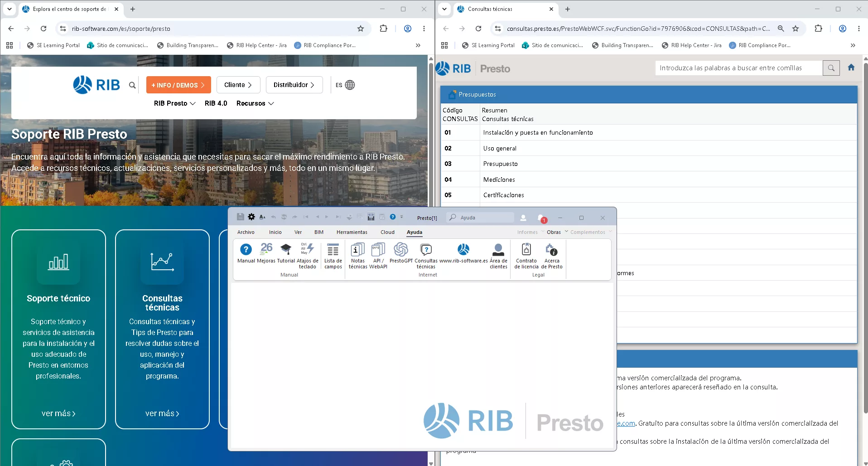
Task: Open the Archivo menu in Presto
Action: point(246,232)
